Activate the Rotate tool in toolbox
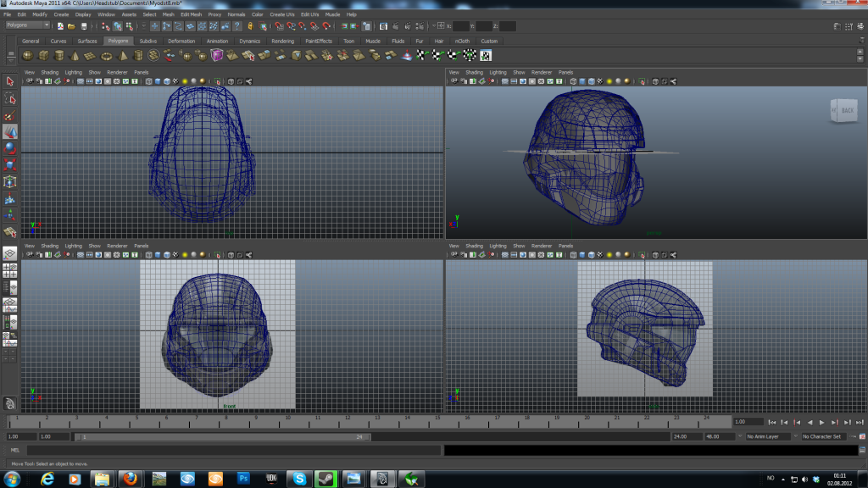The image size is (868, 488). click(x=10, y=148)
